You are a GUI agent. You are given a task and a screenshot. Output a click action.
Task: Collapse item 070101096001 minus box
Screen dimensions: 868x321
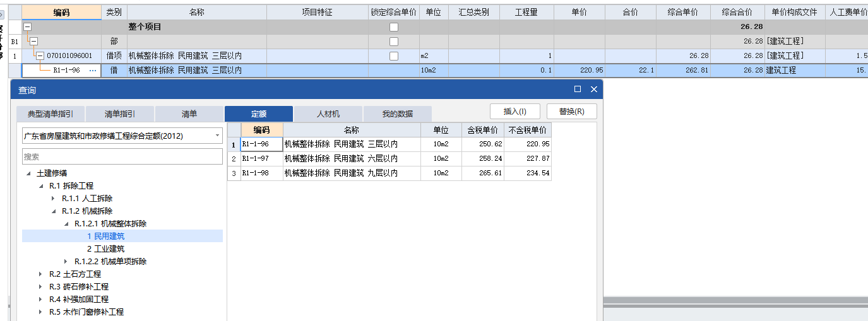40,56
